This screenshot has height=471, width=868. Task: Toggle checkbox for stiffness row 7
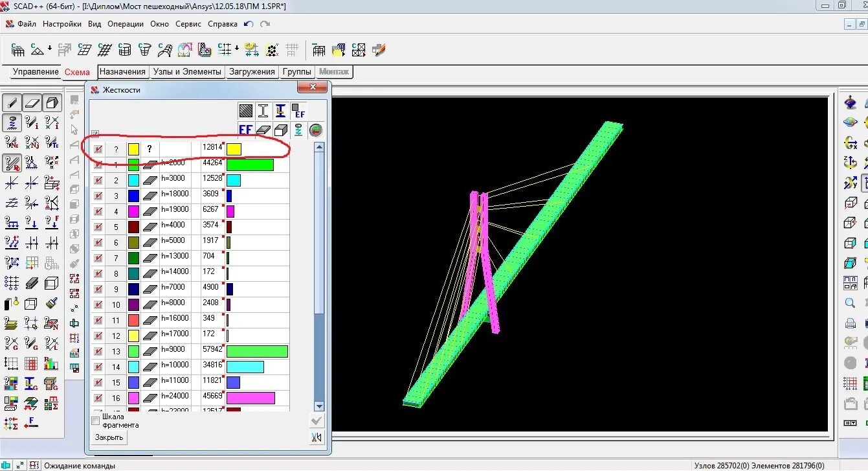click(98, 258)
